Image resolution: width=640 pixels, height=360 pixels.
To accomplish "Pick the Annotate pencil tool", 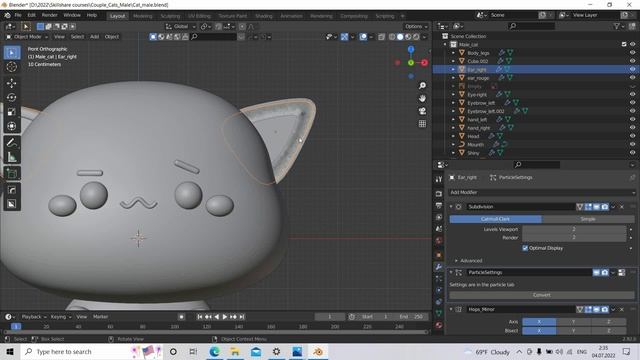I will [12, 142].
